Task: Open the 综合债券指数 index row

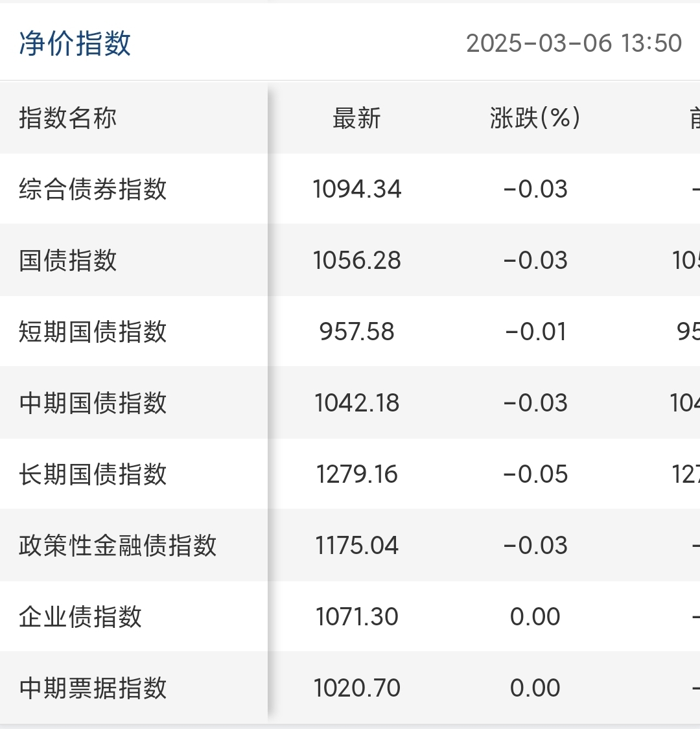Action: (x=93, y=189)
